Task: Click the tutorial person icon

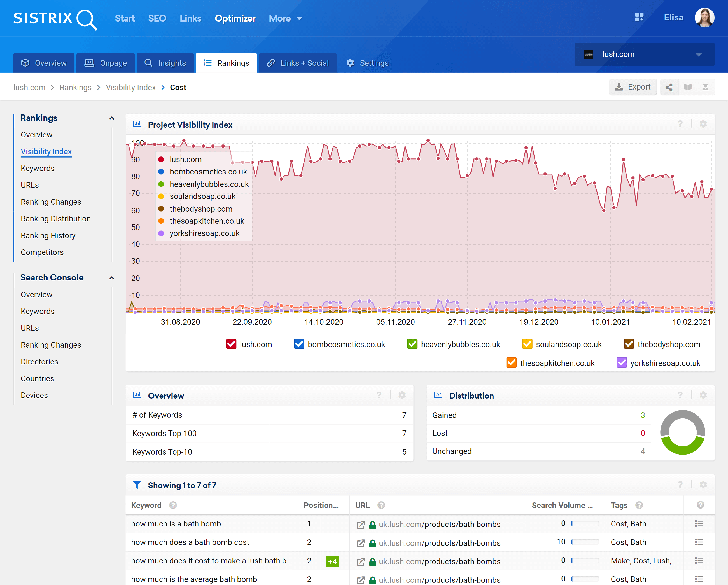Action: coord(705,87)
